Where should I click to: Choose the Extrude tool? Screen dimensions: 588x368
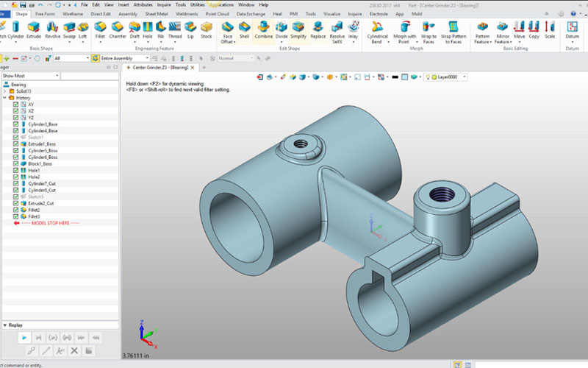click(x=34, y=30)
